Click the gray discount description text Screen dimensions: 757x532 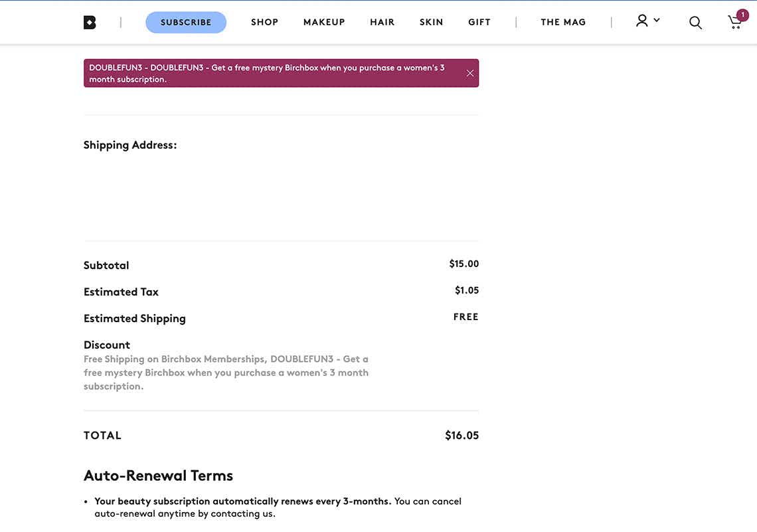click(x=226, y=373)
